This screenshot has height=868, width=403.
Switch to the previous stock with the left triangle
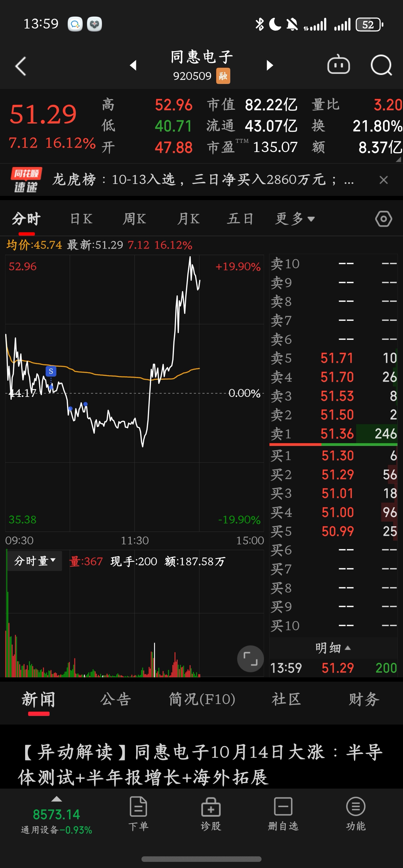(x=133, y=65)
